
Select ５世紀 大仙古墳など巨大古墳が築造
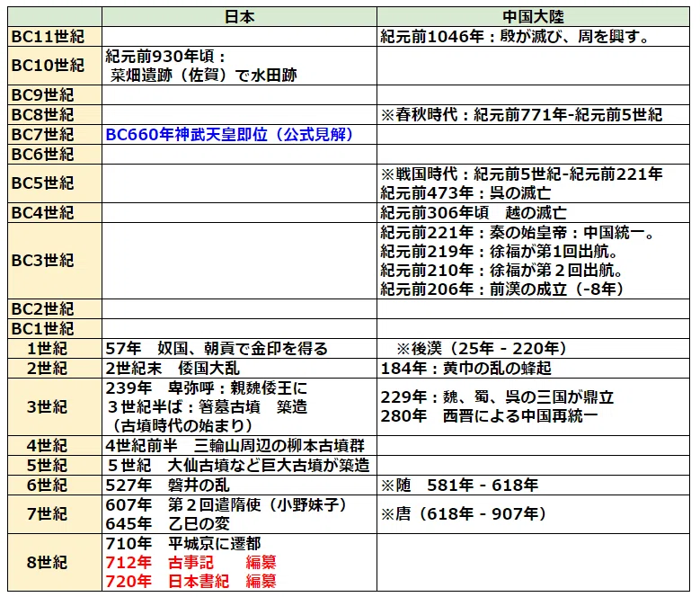[x=238, y=465]
